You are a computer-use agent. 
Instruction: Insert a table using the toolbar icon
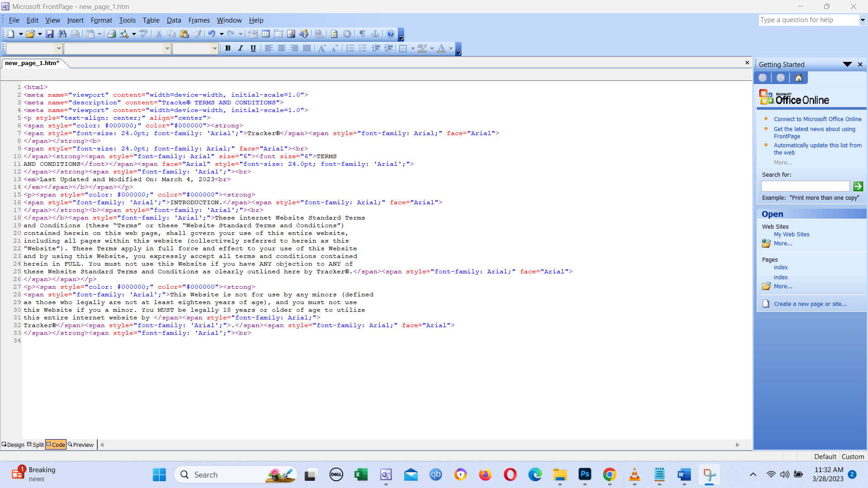coord(266,34)
